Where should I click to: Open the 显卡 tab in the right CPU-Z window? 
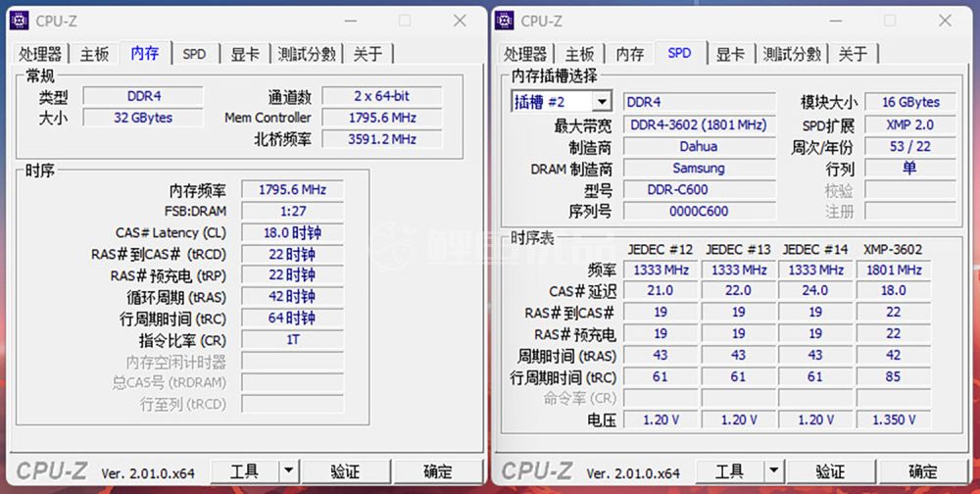coord(730,54)
